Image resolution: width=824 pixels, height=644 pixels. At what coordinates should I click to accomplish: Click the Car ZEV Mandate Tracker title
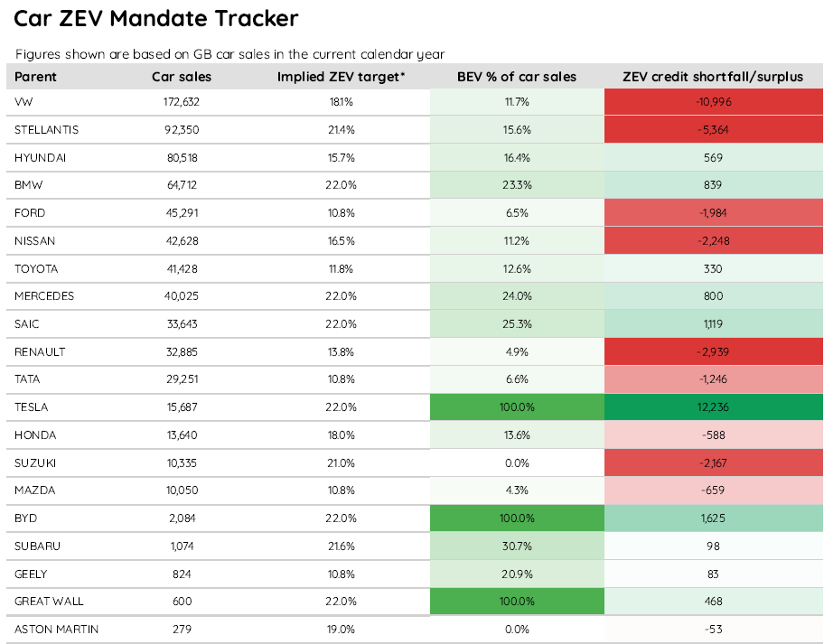click(156, 18)
